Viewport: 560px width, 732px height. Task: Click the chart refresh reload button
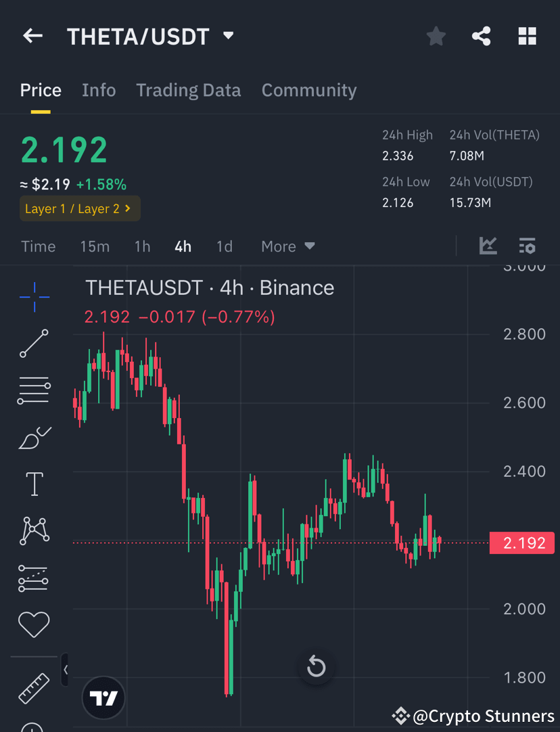click(316, 666)
